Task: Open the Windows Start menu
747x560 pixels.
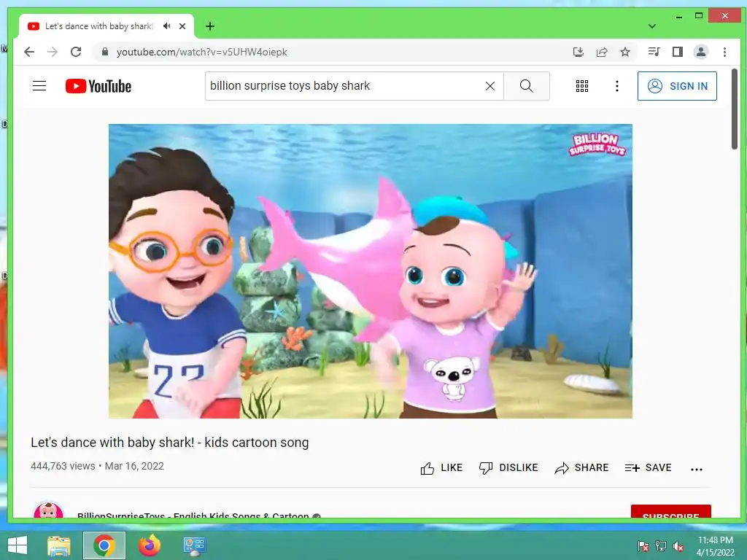Action: point(18,545)
